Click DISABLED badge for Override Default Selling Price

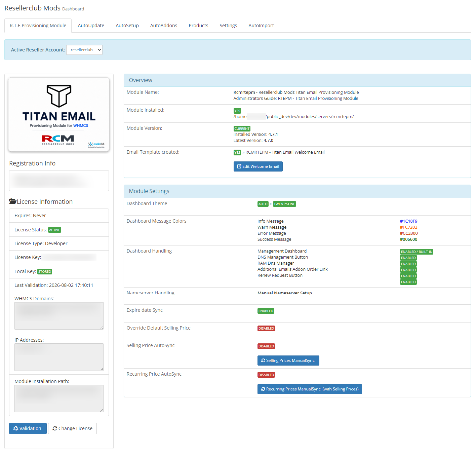click(266, 329)
